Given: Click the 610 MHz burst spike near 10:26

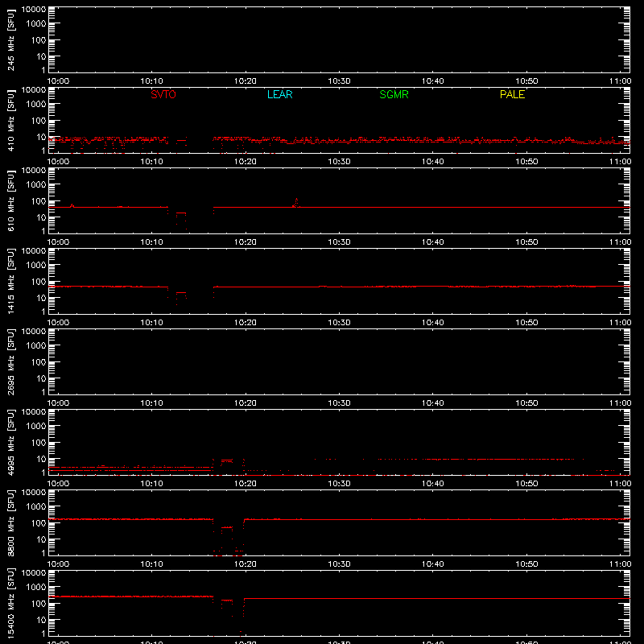Looking at the screenshot, I should click(296, 203).
